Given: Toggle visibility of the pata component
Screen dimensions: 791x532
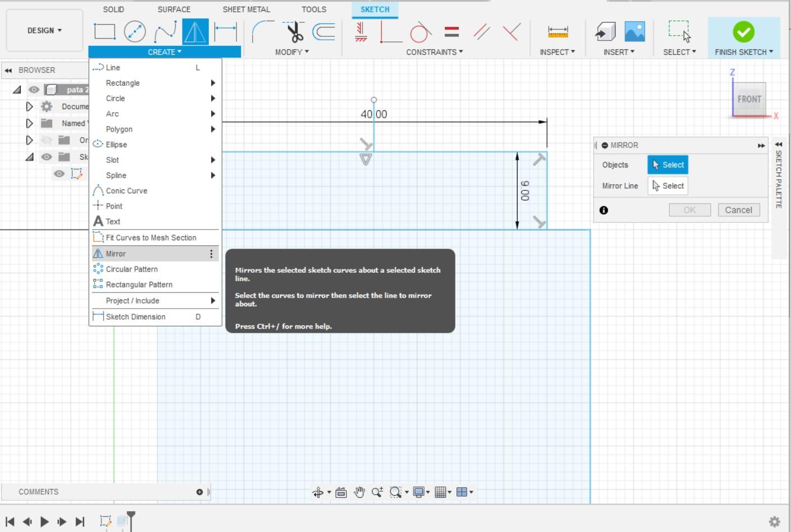Looking at the screenshot, I should pos(34,90).
